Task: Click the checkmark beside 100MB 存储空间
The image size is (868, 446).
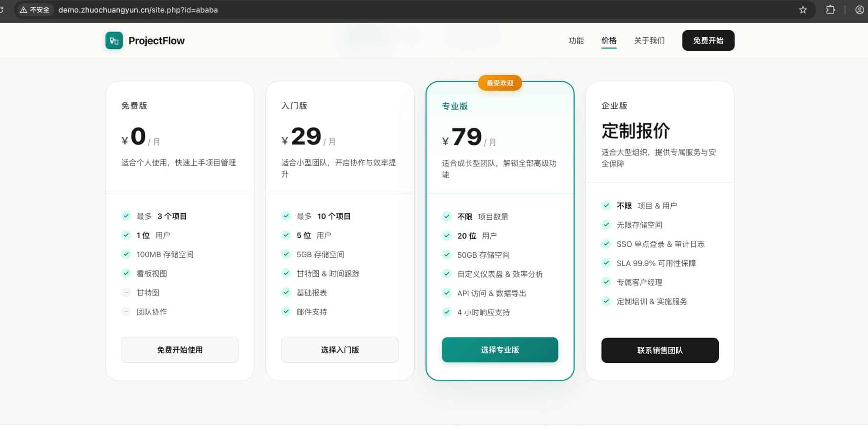Action: (126, 254)
